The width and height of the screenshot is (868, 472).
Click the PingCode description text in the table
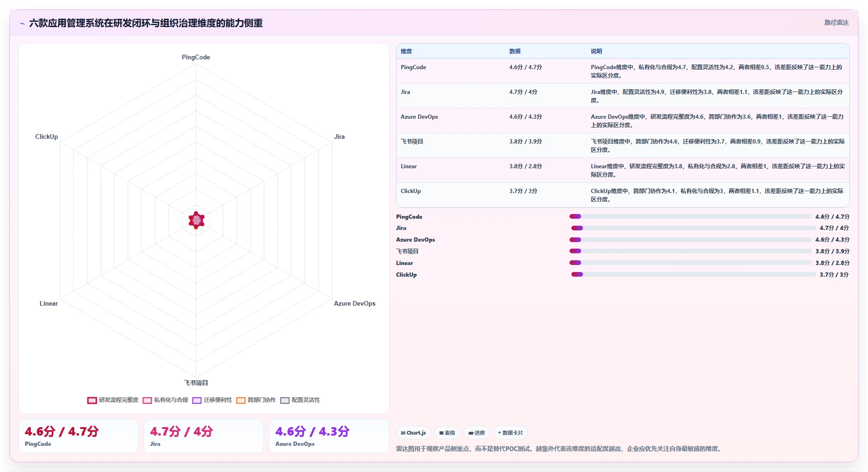point(716,71)
